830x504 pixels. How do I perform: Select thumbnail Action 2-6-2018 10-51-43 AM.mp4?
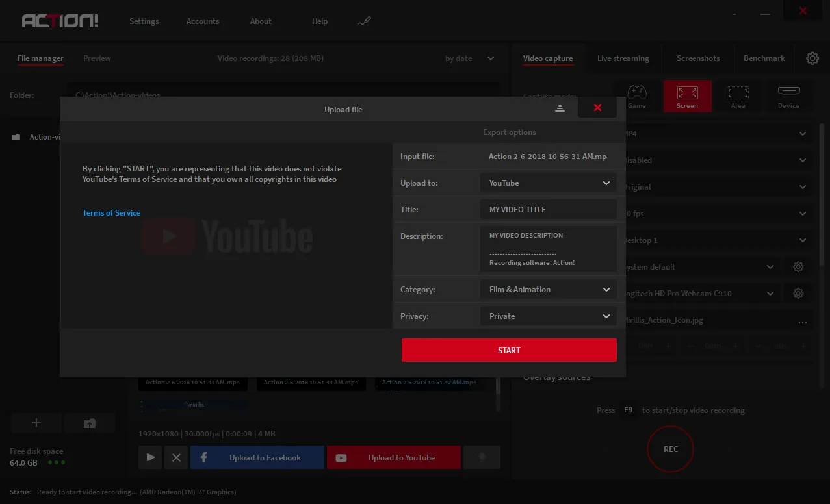pyautogui.click(x=192, y=383)
